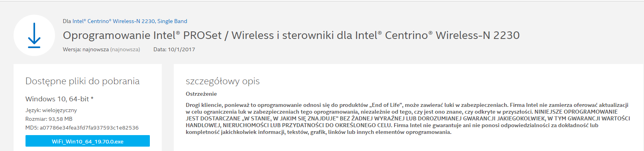This screenshot has width=644, height=151.
Task: Click the warning paragraph starting 'Drogi kliencie'
Action: 408,118
